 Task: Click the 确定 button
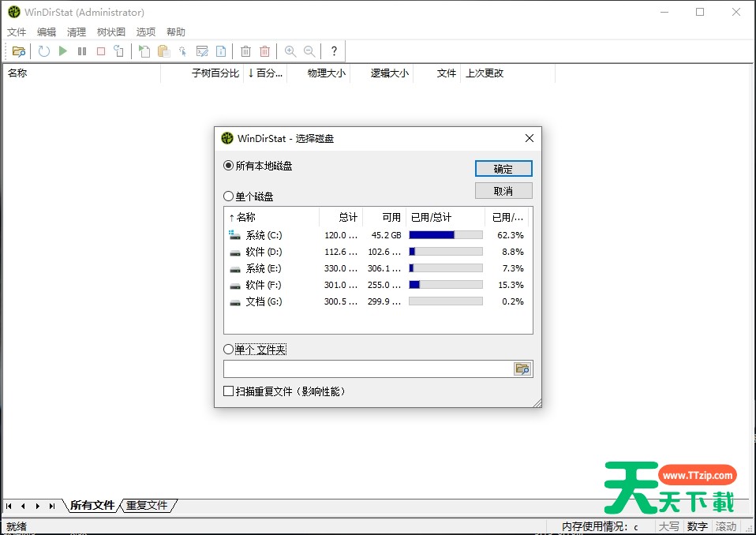point(503,169)
